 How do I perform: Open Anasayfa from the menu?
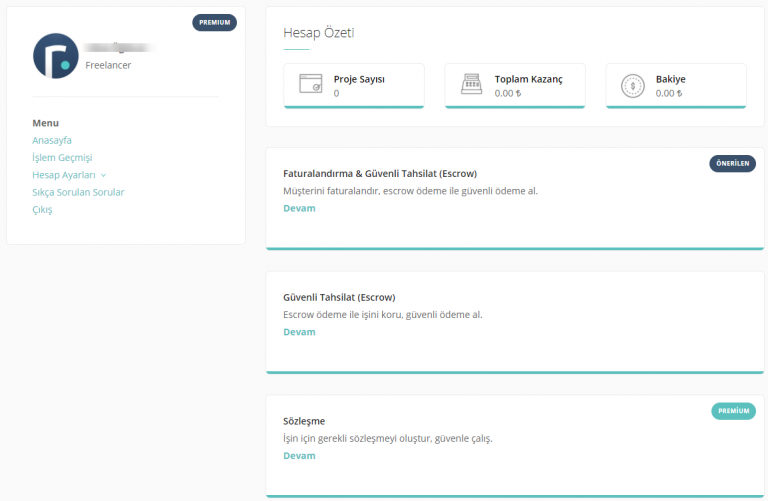pos(52,141)
